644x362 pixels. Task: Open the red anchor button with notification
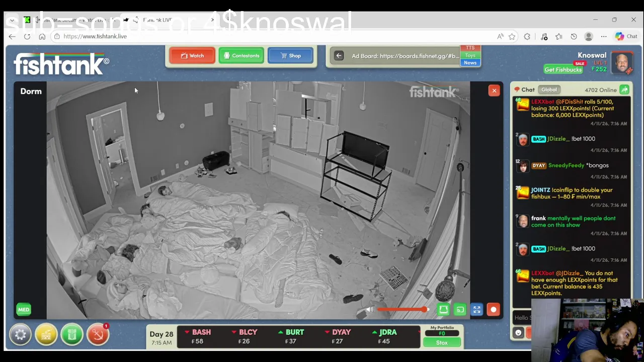click(98, 335)
